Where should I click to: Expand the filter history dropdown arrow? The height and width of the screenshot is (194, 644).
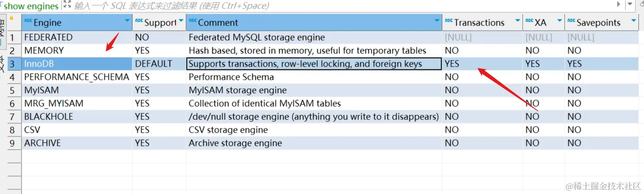click(630, 4)
